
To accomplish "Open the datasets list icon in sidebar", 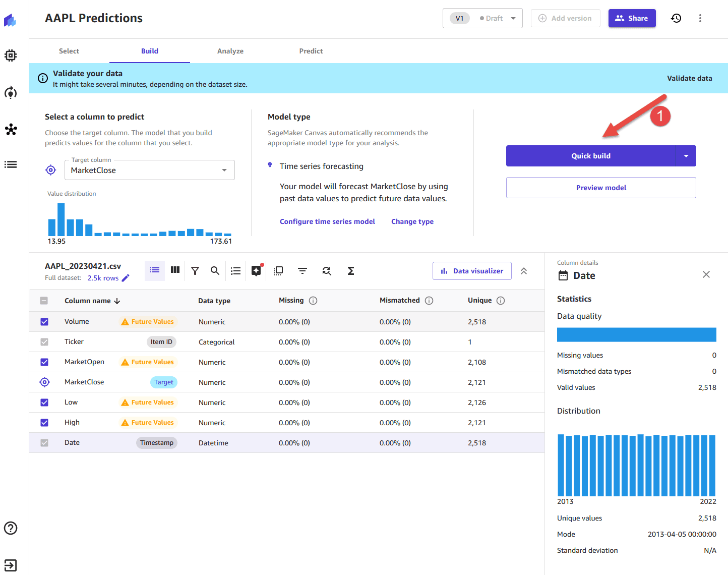I will tap(11, 164).
